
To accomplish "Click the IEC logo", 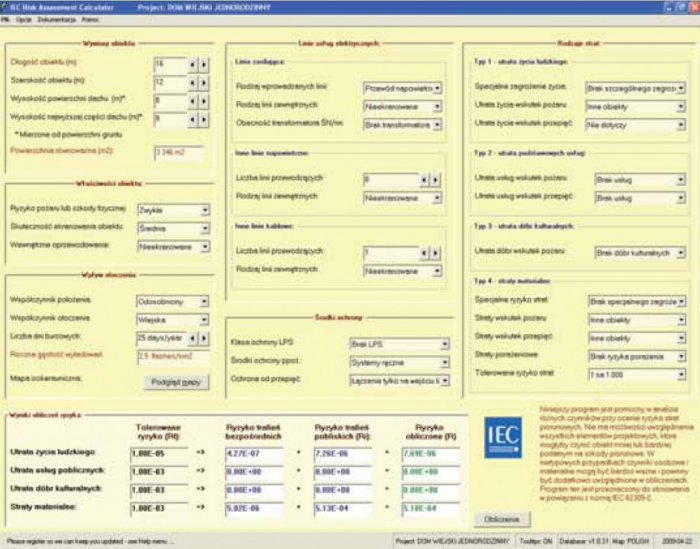I will click(x=503, y=437).
